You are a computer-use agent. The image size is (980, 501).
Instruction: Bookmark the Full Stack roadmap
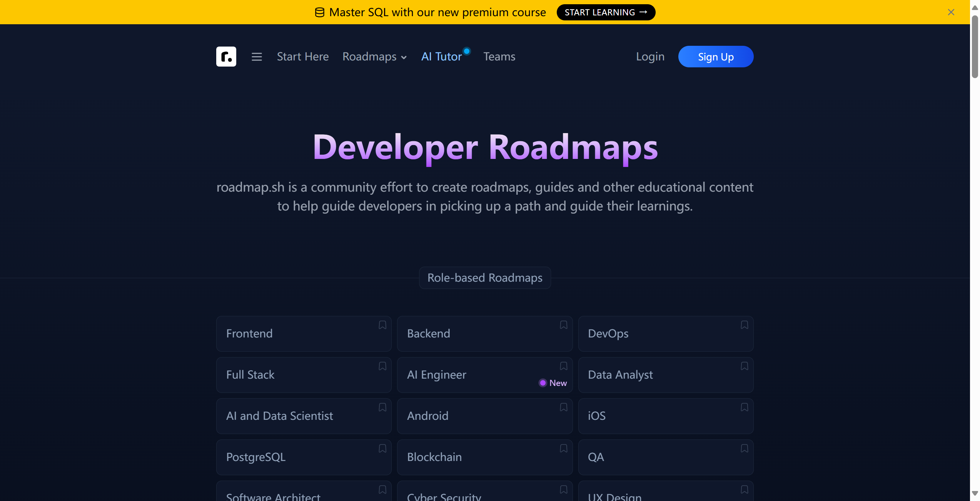(x=382, y=366)
